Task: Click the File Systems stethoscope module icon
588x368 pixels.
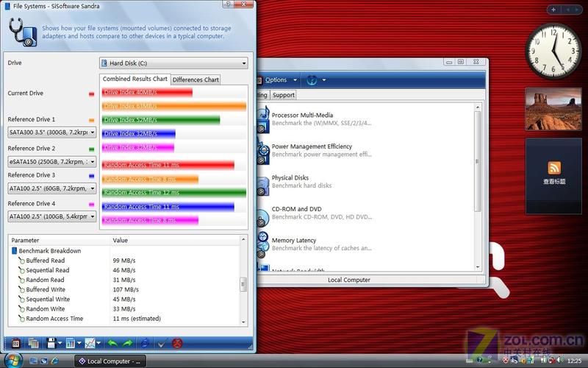Action: tap(23, 32)
